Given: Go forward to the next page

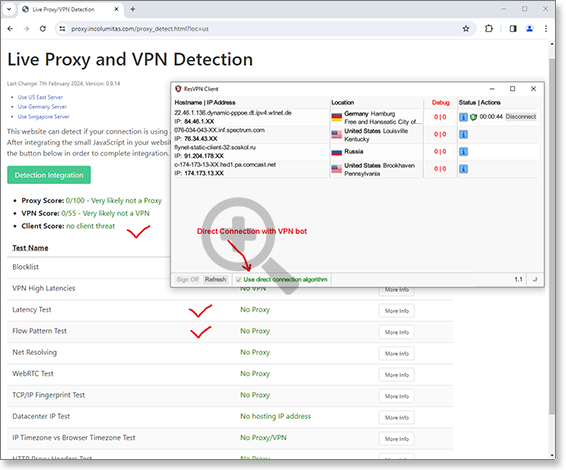Looking at the screenshot, I should 26,29.
